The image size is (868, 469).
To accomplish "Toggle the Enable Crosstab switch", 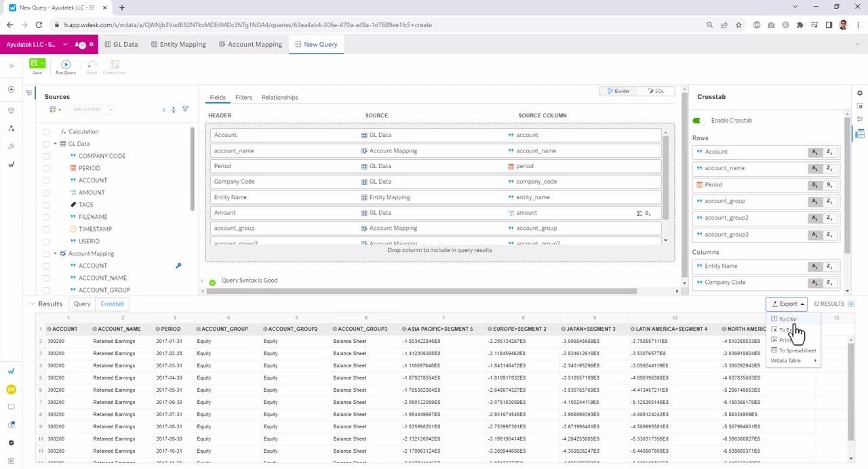I will (x=698, y=121).
